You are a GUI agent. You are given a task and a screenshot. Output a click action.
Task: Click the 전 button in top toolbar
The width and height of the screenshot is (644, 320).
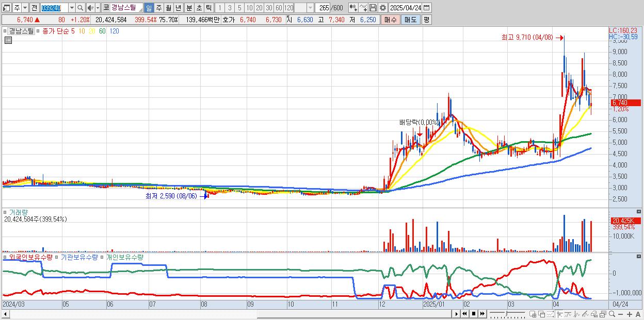click(34, 8)
